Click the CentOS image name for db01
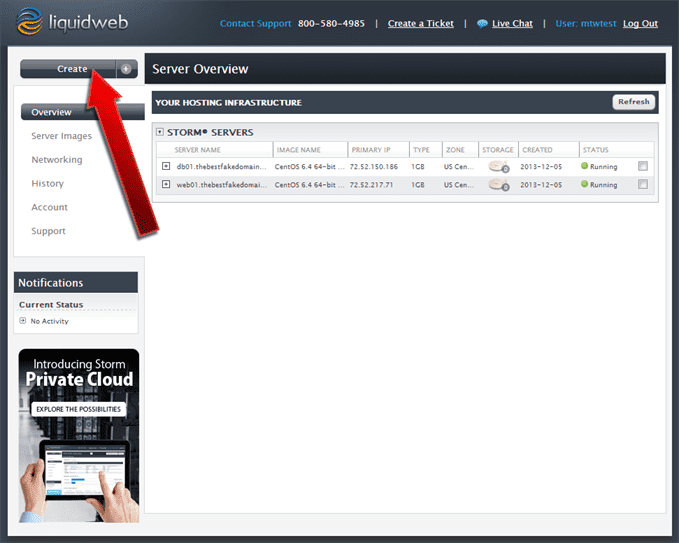This screenshot has width=679, height=543. (x=310, y=167)
